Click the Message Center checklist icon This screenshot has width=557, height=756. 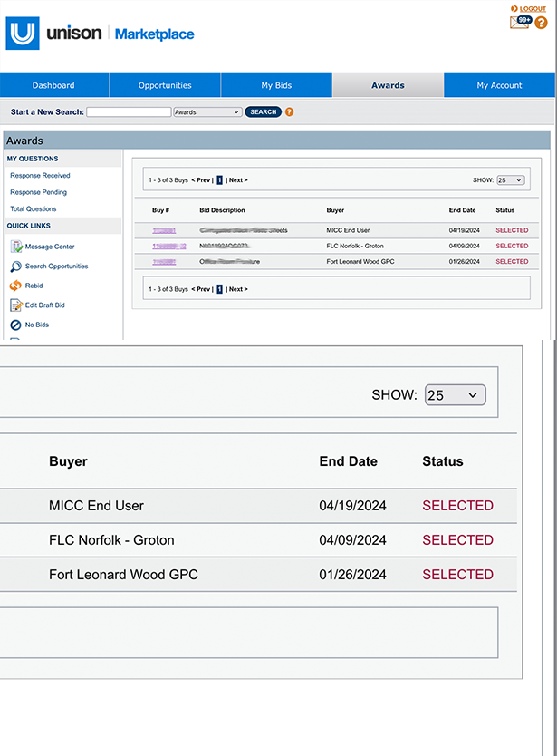coord(16,247)
